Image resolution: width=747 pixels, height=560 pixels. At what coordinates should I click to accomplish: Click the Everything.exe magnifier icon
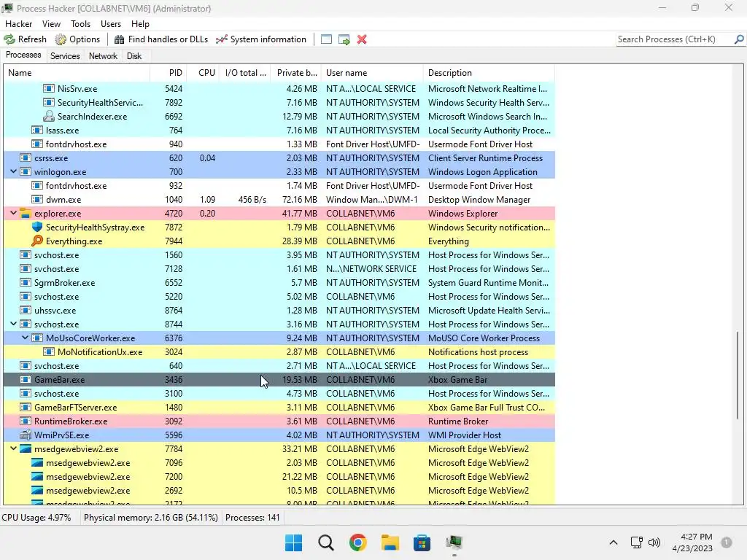(x=37, y=241)
